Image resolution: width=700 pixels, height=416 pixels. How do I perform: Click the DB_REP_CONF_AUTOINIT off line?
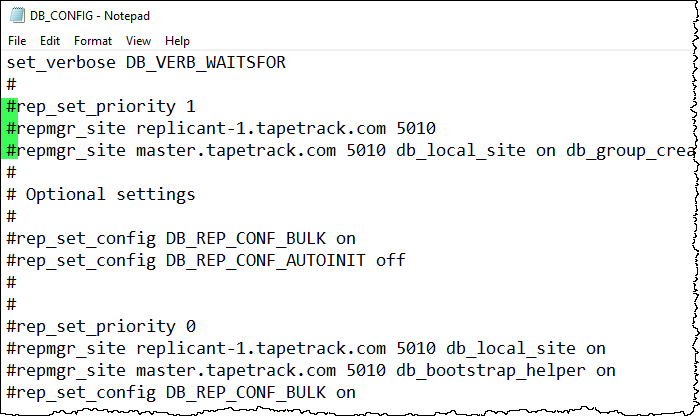click(206, 260)
